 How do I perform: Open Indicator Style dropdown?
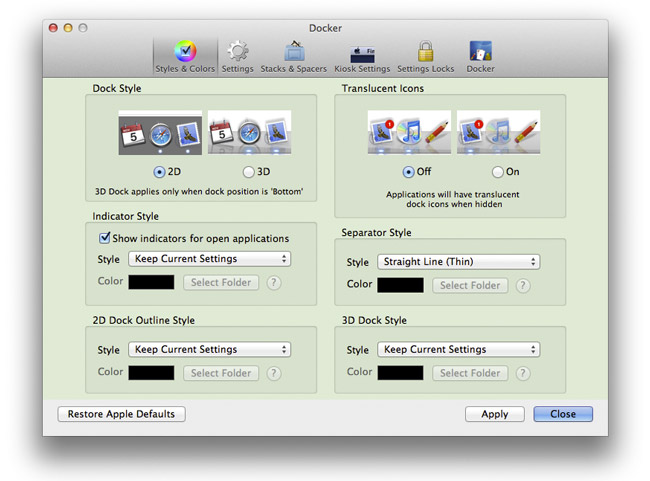coord(209,259)
